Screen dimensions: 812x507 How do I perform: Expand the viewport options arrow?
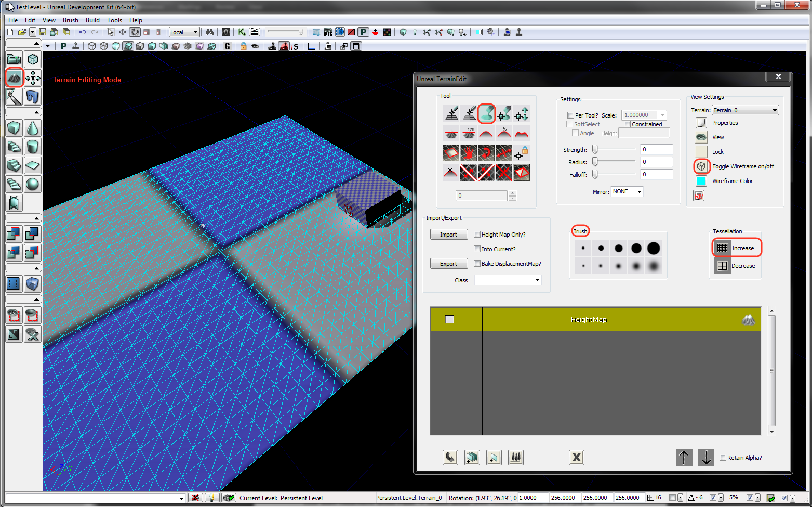coord(48,46)
